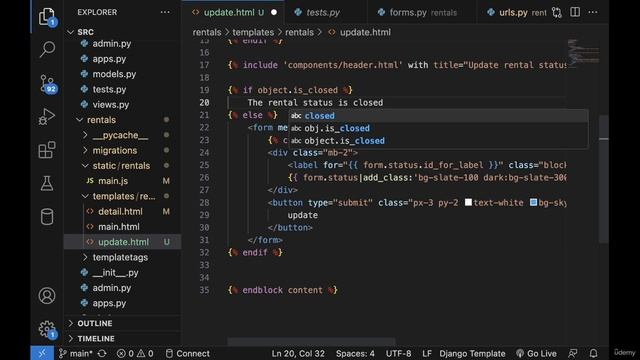Viewport: 640px width, 360px height.
Task: Open the Manage gear icon
Action: (x=47, y=329)
